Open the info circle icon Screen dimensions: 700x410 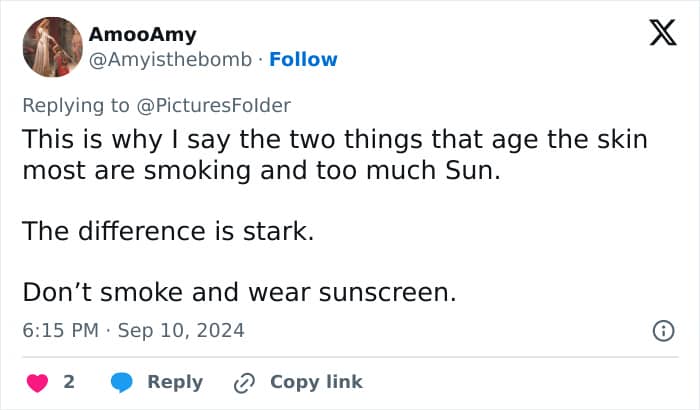[x=662, y=331]
